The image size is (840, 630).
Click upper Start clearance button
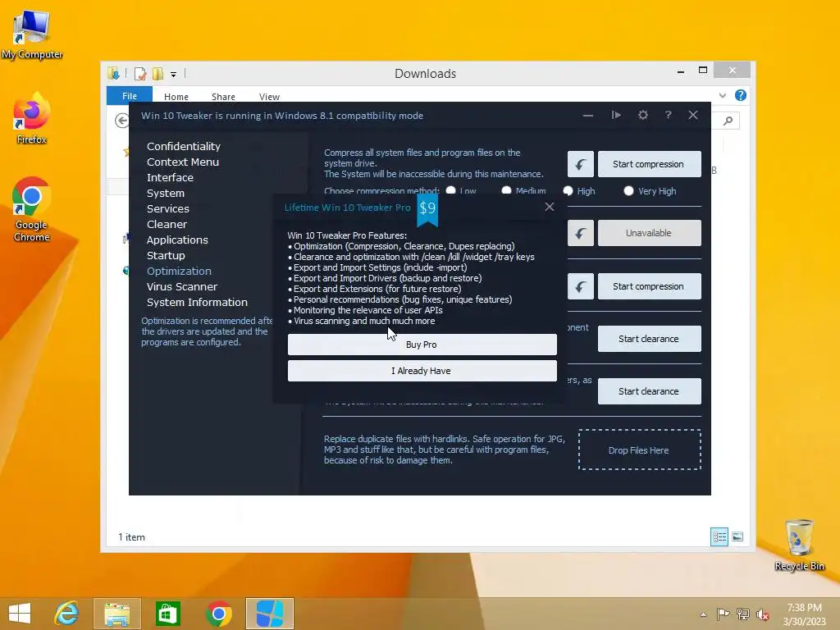click(650, 339)
